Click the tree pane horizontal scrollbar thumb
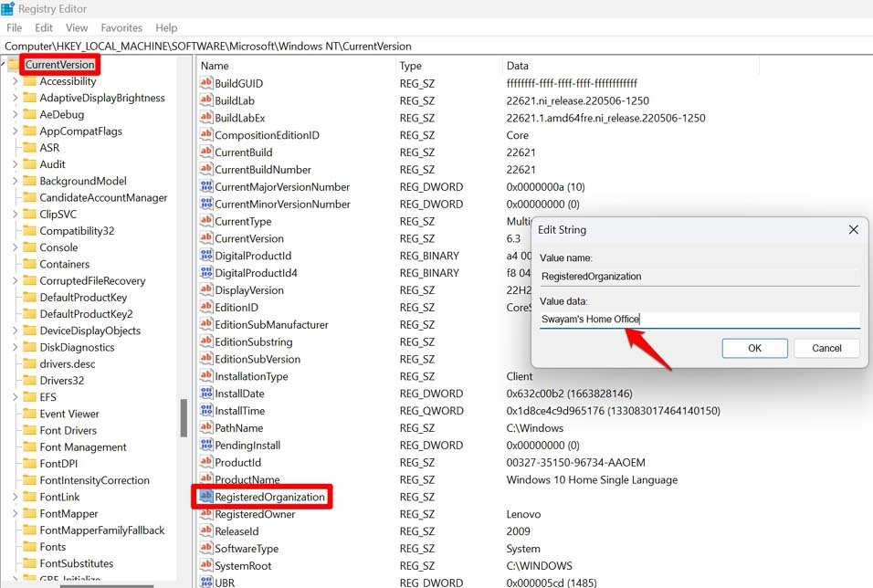The height and width of the screenshot is (588, 873). 106,585
